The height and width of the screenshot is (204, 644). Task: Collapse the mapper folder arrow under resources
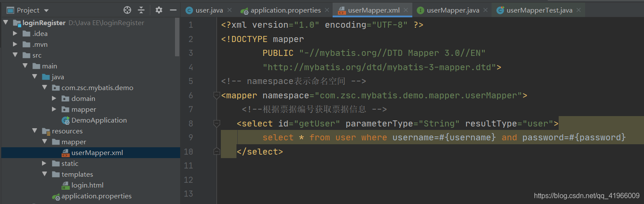pos(44,142)
